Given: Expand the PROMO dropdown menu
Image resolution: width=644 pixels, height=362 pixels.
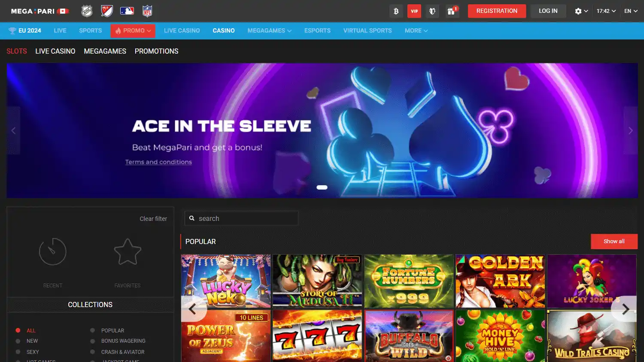Looking at the screenshot, I should pos(133,31).
